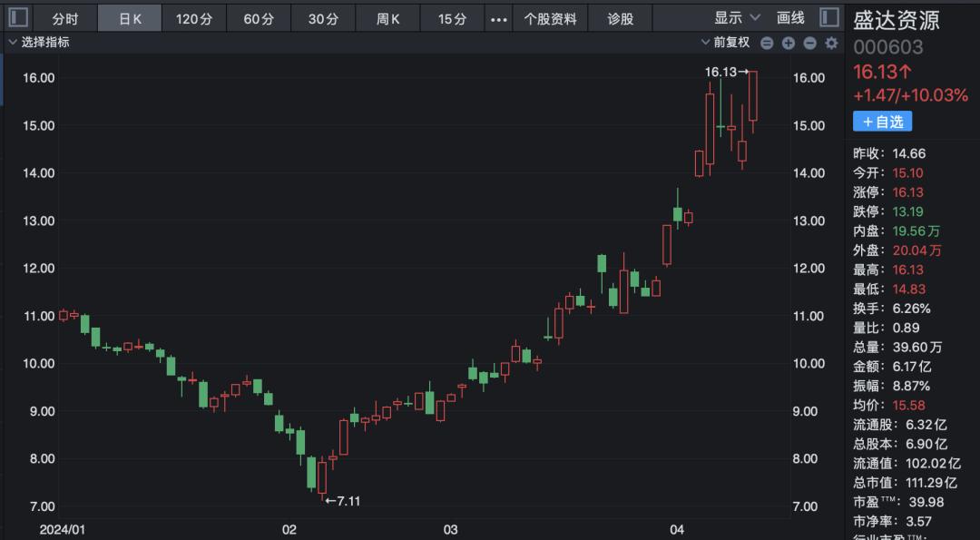Switch to the 60分 timeframe

259,19
